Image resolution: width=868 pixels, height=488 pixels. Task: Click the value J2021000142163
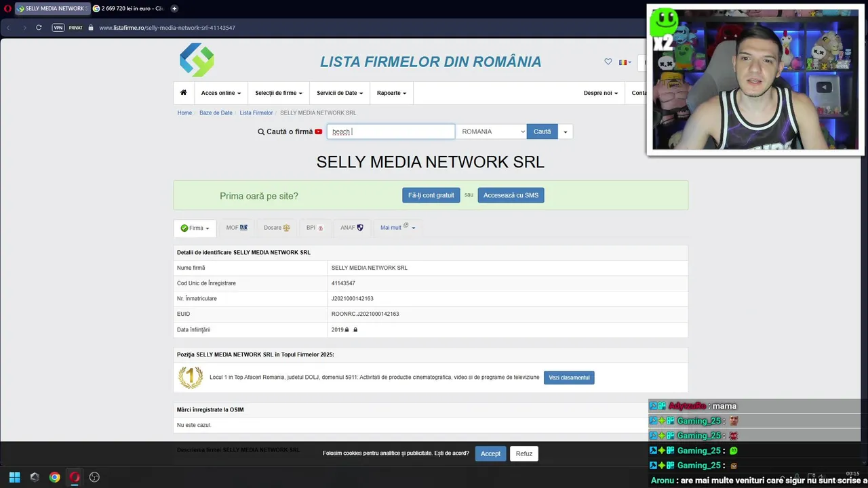click(353, 299)
